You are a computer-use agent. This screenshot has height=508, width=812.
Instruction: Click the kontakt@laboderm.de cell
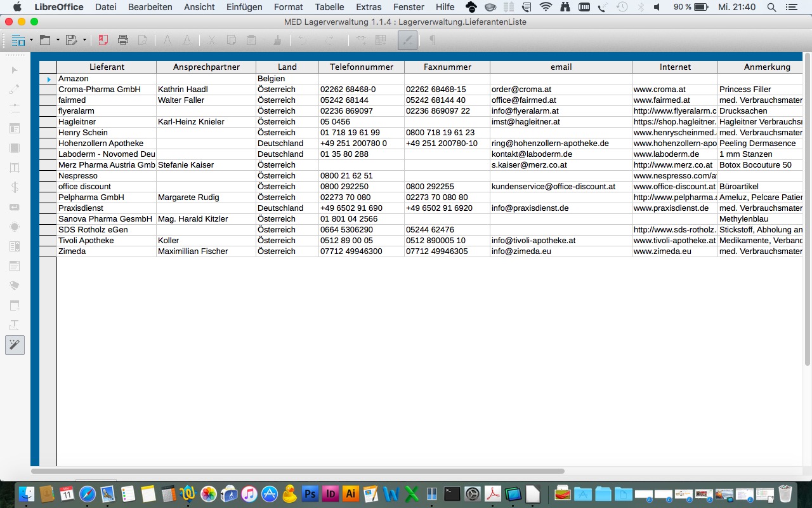tap(561, 154)
